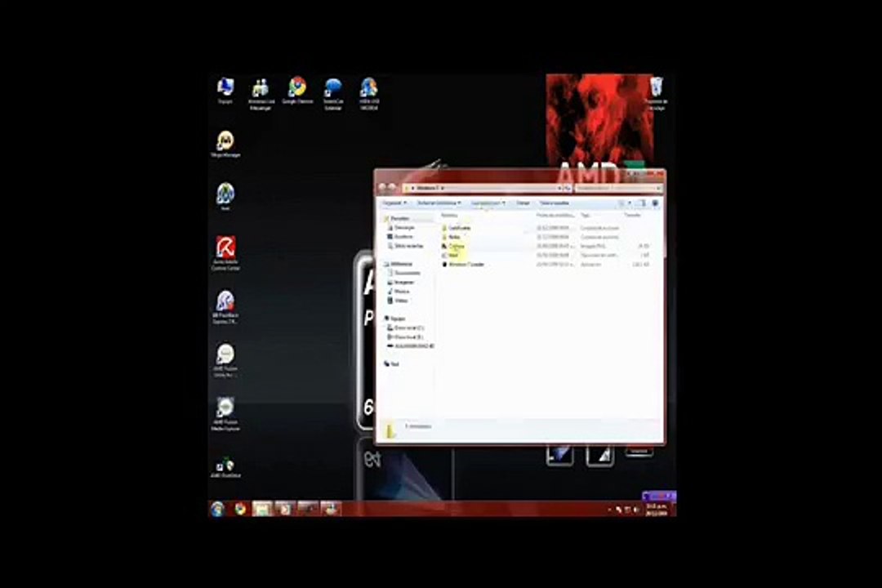Open the AMD OverDrive desktop shortcut
The height and width of the screenshot is (588, 882).
(x=225, y=467)
